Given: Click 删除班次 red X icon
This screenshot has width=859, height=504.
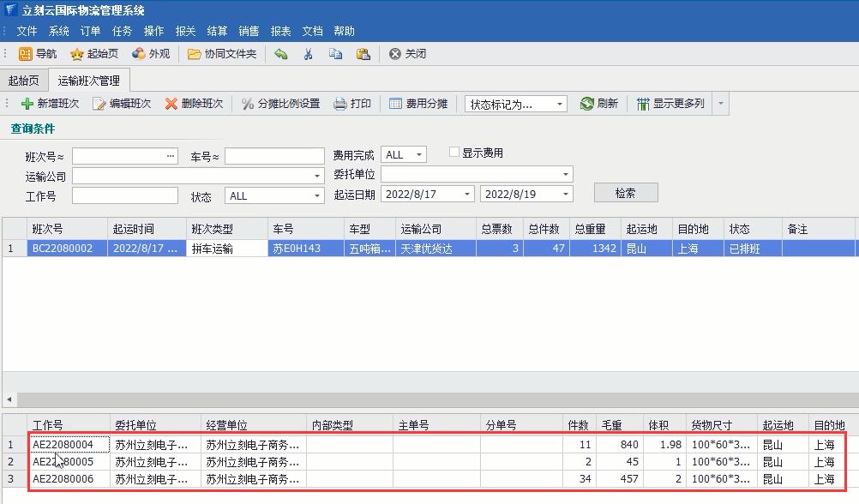Looking at the screenshot, I should pyautogui.click(x=171, y=104).
